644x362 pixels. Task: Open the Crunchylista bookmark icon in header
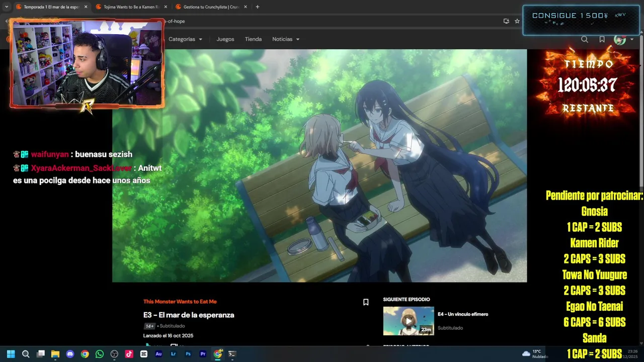tap(602, 39)
